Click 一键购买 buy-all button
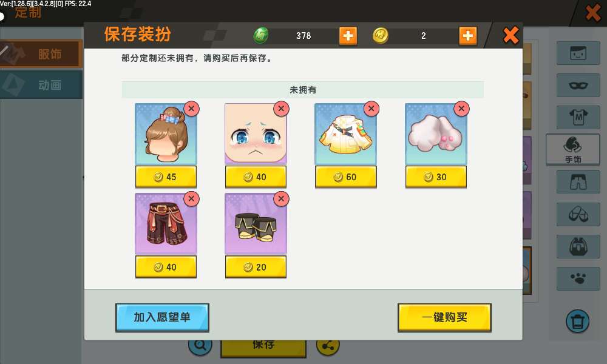The image size is (607, 364). coord(444,317)
